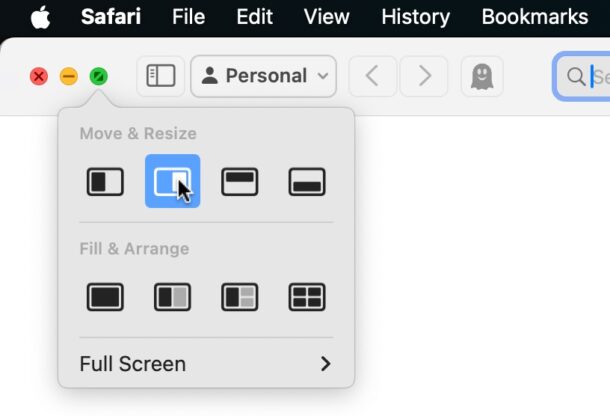The image size is (610, 416).
Task: Arrange windows in four quarters
Action: click(x=307, y=297)
